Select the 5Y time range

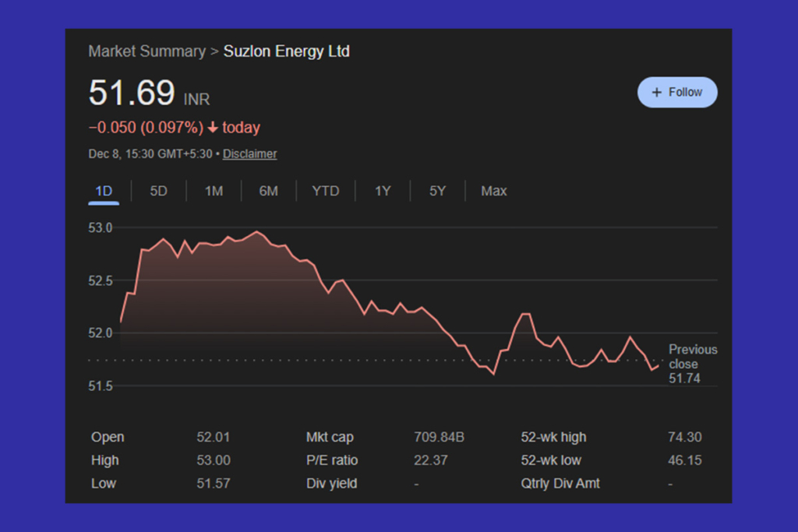[436, 190]
